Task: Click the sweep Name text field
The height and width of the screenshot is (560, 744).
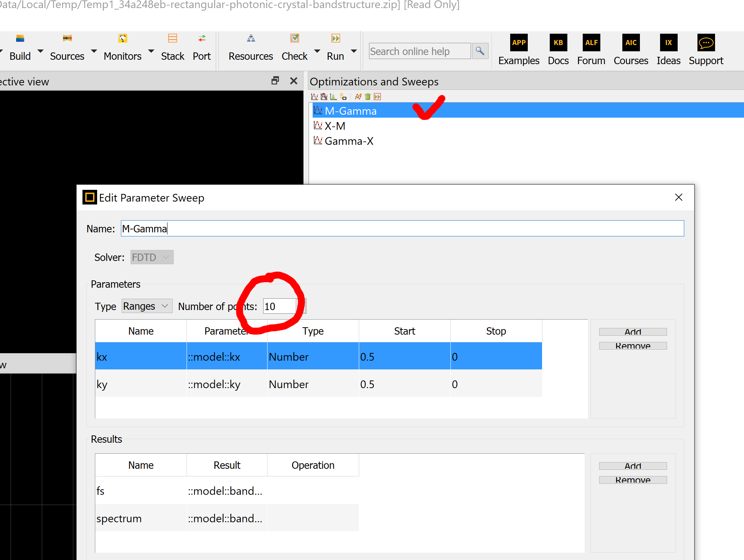Action: click(402, 229)
